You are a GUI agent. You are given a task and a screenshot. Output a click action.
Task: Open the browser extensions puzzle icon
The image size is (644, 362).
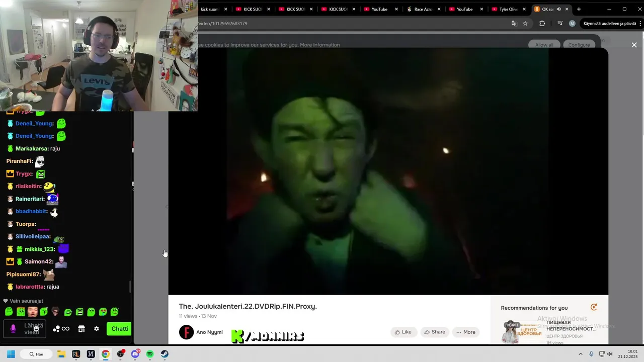coord(542,24)
